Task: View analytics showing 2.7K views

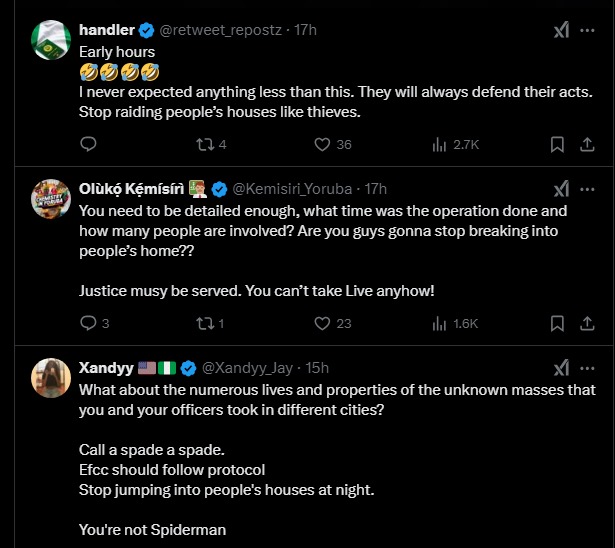Action: [x=439, y=144]
